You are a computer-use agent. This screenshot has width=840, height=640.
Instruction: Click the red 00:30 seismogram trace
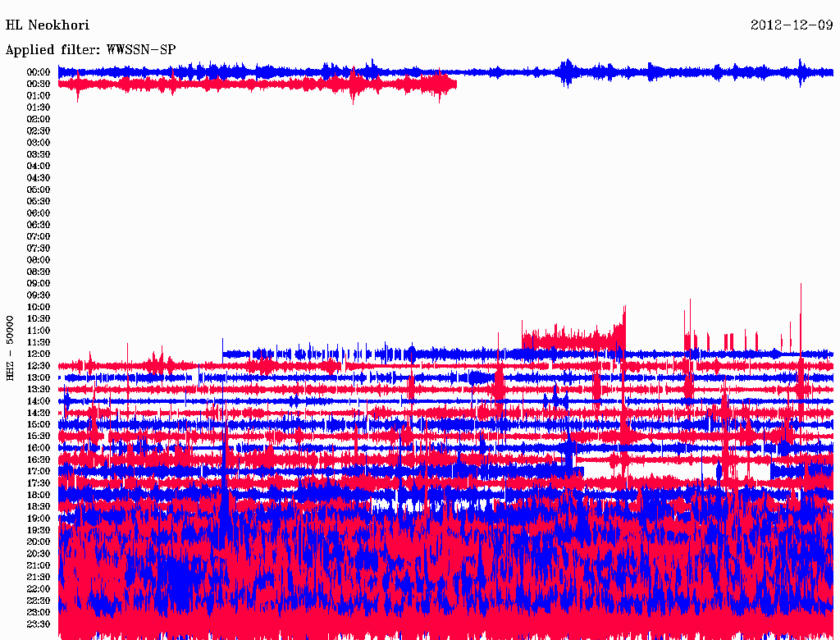tap(257, 85)
